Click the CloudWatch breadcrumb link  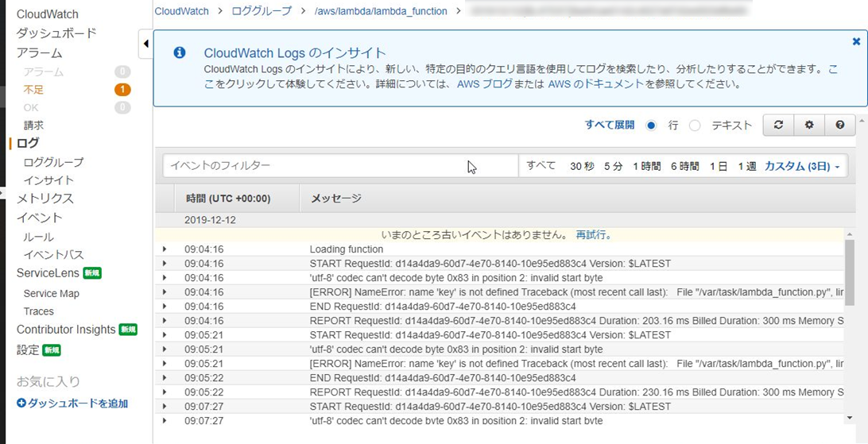point(181,11)
